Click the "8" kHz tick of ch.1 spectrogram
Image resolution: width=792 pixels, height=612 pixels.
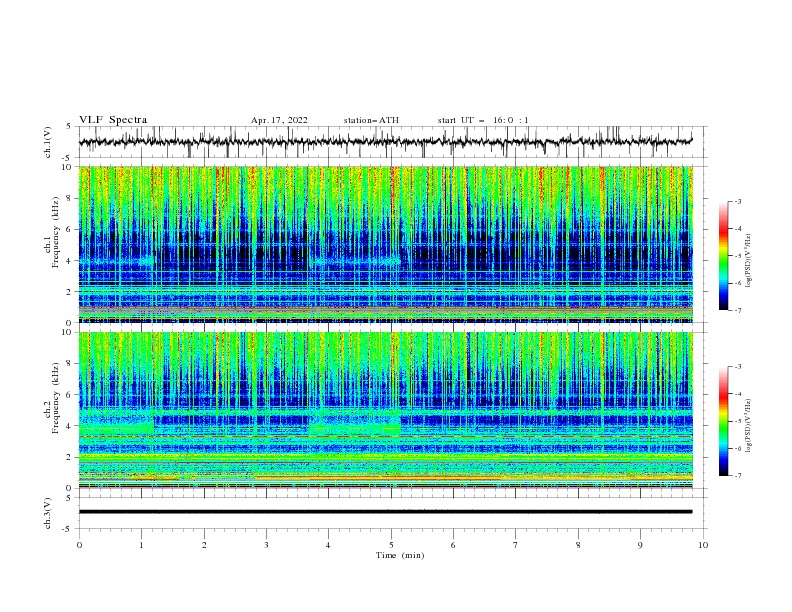(x=70, y=198)
